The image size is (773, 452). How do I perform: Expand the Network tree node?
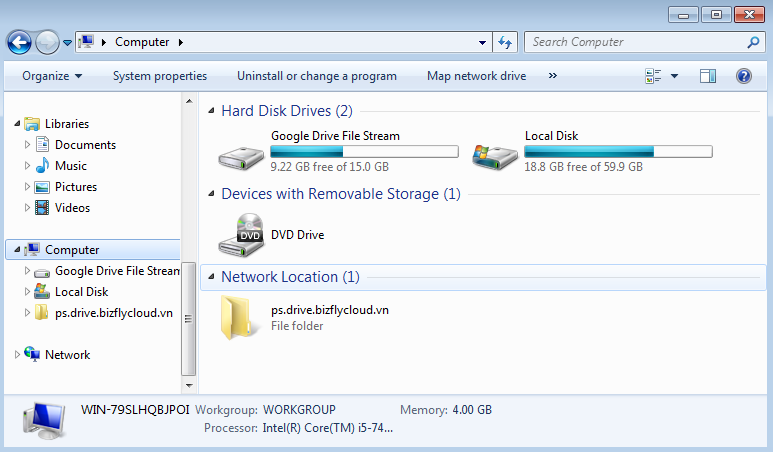coord(17,354)
